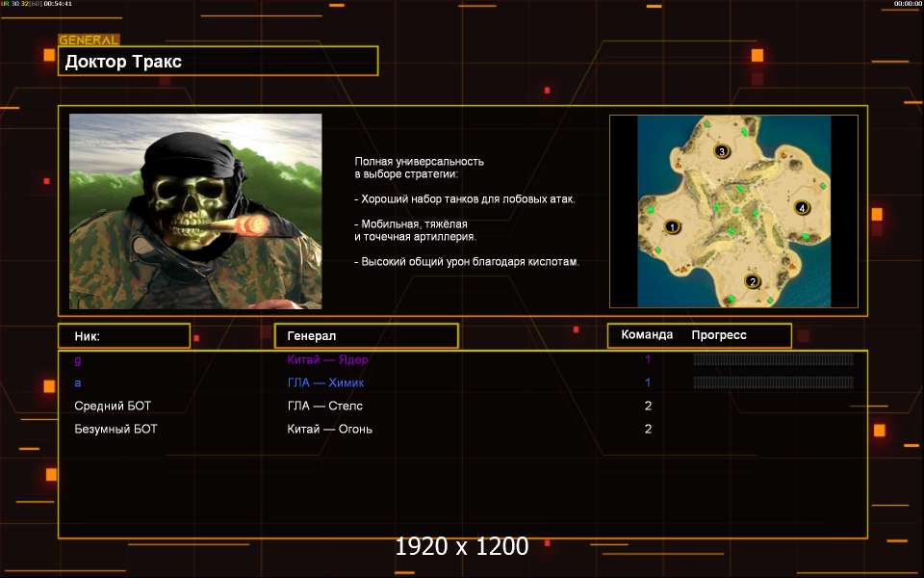
Task: Click start position 3 on the map
Action: pyautogui.click(x=722, y=151)
